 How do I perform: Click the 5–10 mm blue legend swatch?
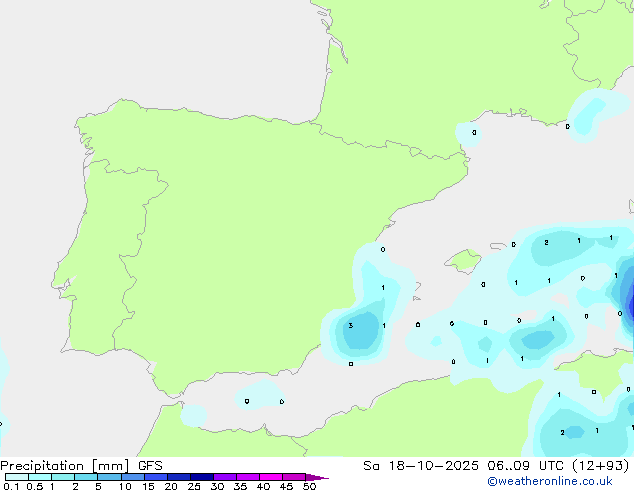(x=109, y=477)
